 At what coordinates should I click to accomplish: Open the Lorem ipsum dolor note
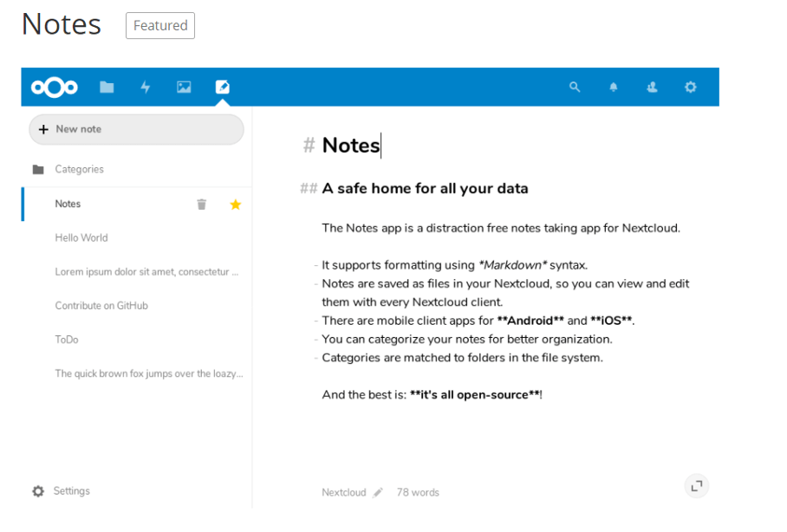[x=137, y=272]
